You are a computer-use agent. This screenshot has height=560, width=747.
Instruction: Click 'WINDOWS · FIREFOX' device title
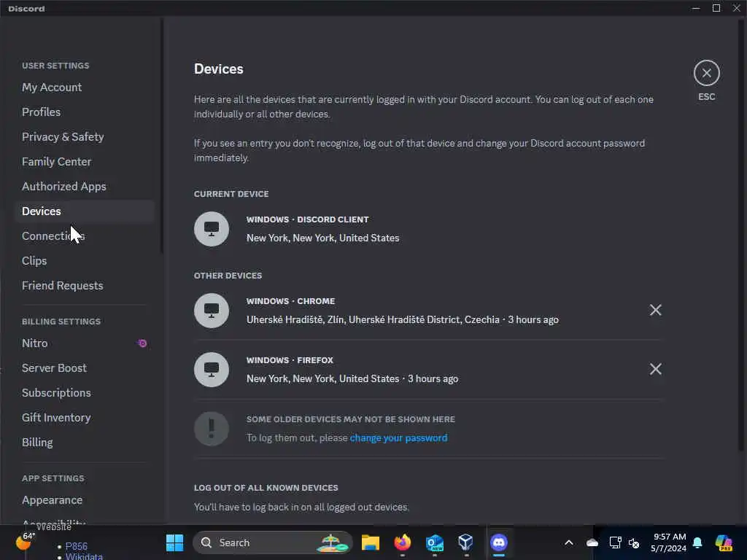click(290, 360)
